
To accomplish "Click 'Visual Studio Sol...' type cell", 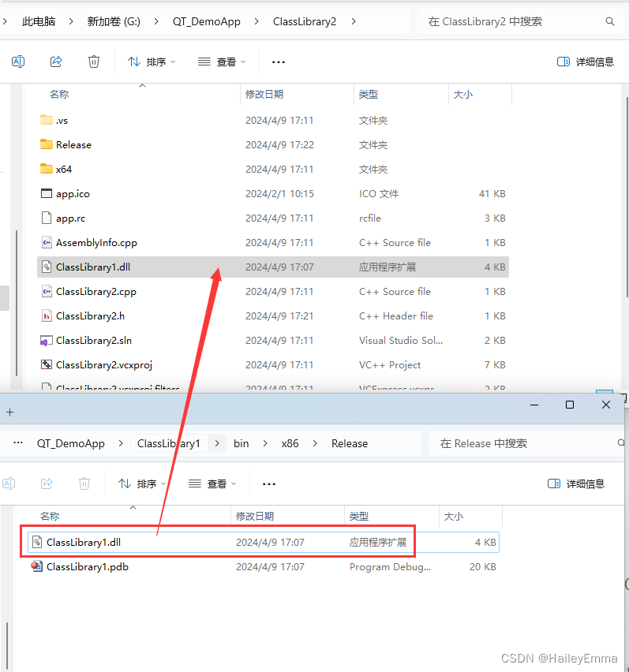I will click(x=401, y=340).
